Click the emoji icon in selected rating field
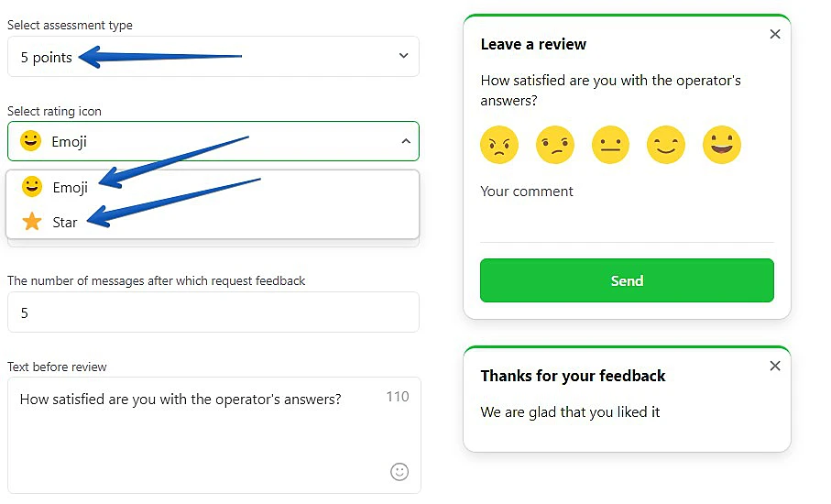831x504 pixels. point(31,141)
